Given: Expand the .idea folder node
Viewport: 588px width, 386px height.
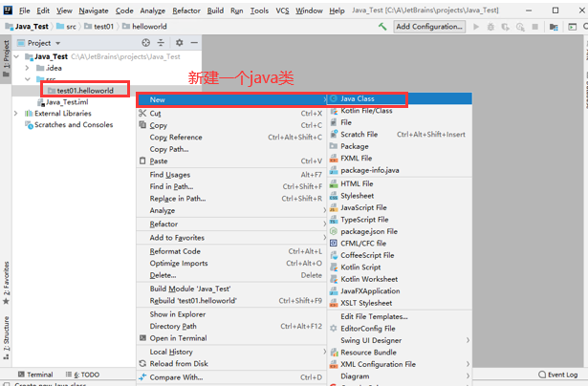Looking at the screenshot, I should [x=27, y=68].
